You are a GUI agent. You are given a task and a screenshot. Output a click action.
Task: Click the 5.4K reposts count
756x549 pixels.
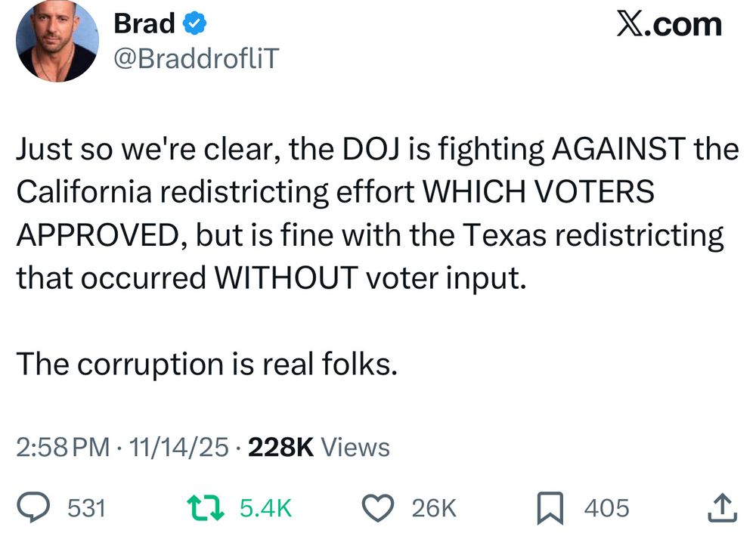point(265,508)
